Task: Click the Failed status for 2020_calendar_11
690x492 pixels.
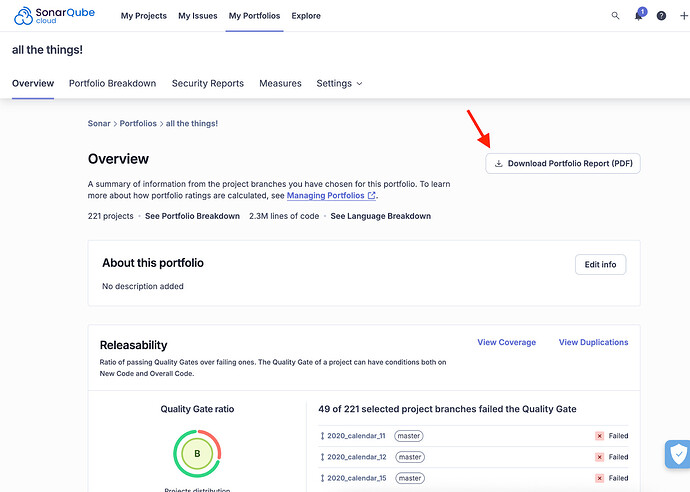Action: [x=612, y=436]
